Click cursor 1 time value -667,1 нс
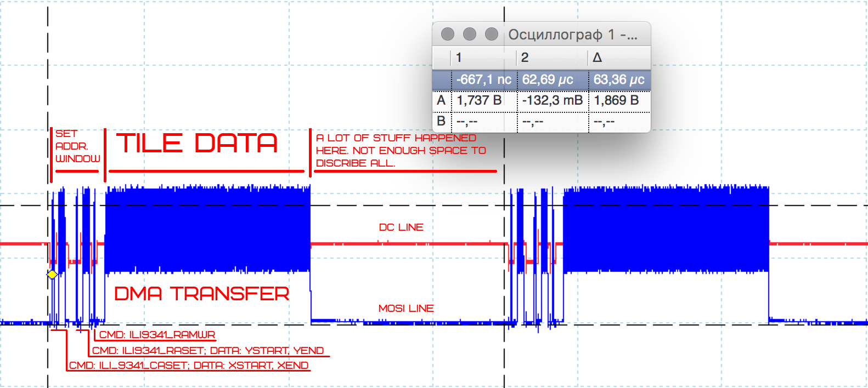Image resolution: width=868 pixels, height=388 pixels. click(x=484, y=80)
